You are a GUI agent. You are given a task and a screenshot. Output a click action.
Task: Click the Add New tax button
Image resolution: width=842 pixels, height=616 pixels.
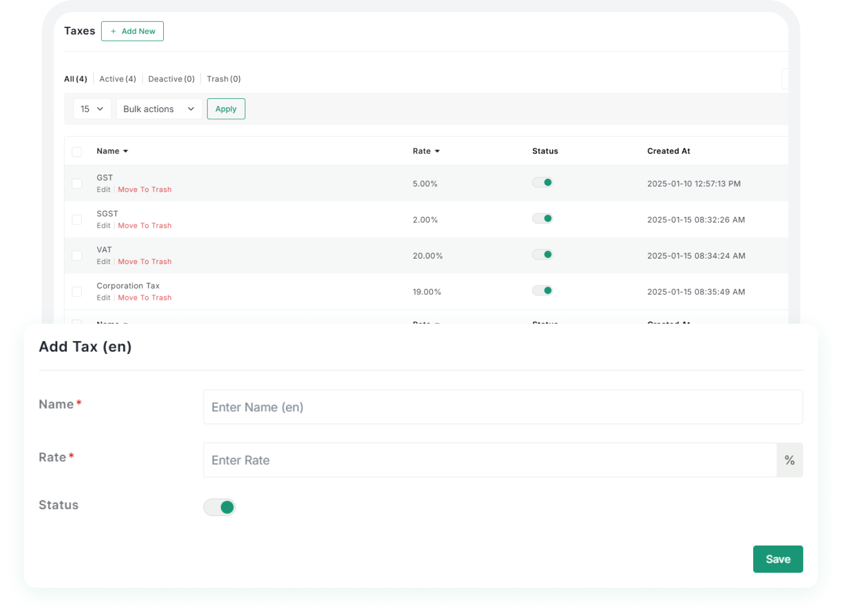[x=133, y=31]
